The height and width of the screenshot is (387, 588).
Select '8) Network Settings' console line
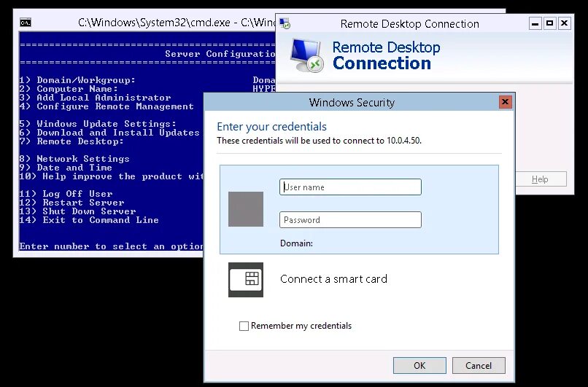(x=74, y=159)
